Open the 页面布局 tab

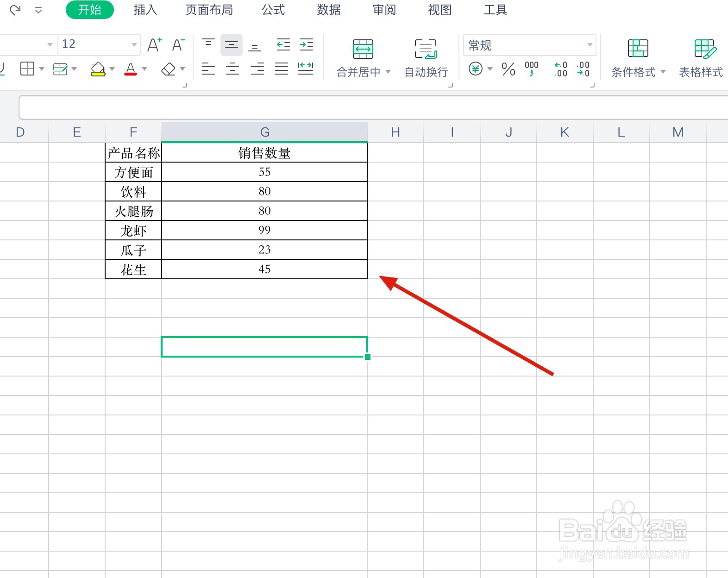209,10
